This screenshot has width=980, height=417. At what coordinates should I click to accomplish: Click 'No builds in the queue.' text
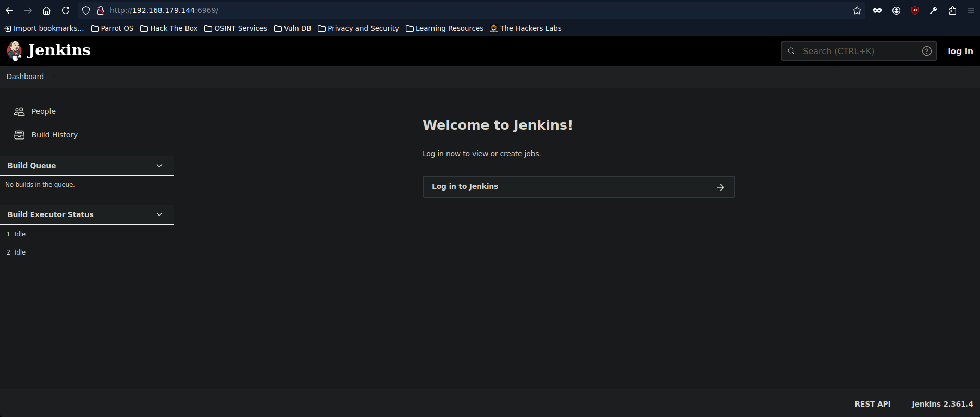pyautogui.click(x=40, y=185)
